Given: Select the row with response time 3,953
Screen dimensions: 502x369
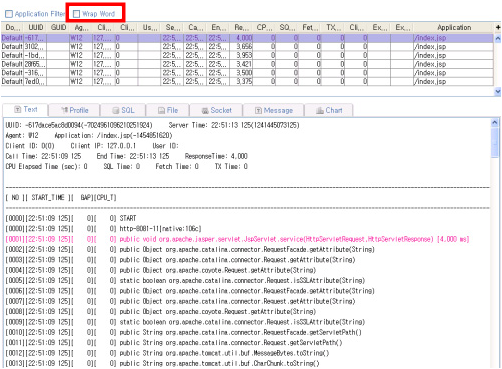Looking at the screenshot, I should [247, 55].
